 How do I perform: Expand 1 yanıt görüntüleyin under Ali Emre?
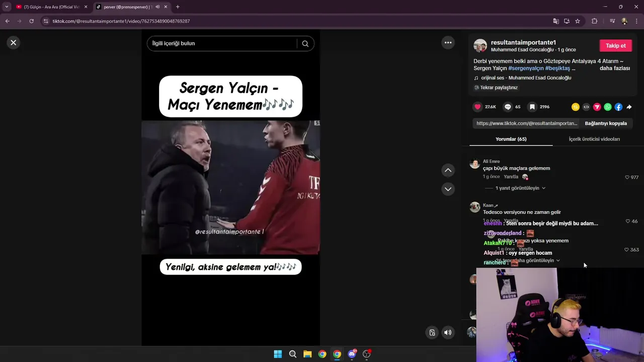coord(520,188)
